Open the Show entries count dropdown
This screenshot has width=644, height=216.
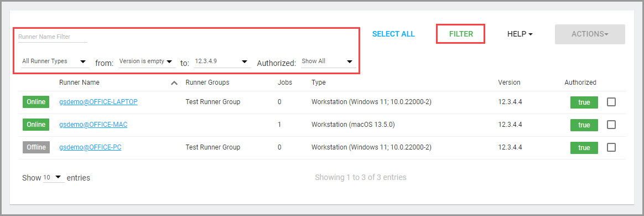click(54, 177)
